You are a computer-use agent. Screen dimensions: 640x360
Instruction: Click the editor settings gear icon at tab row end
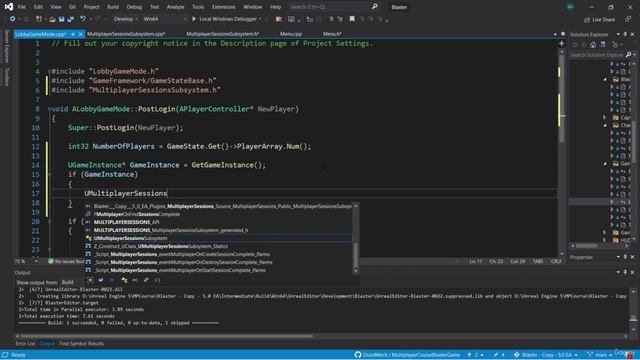pos(563,34)
